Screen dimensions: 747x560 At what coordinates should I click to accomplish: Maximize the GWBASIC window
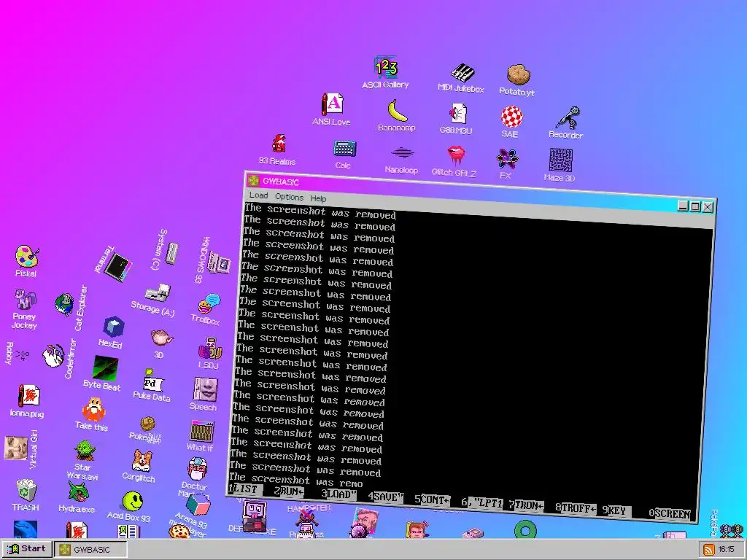[695, 206]
